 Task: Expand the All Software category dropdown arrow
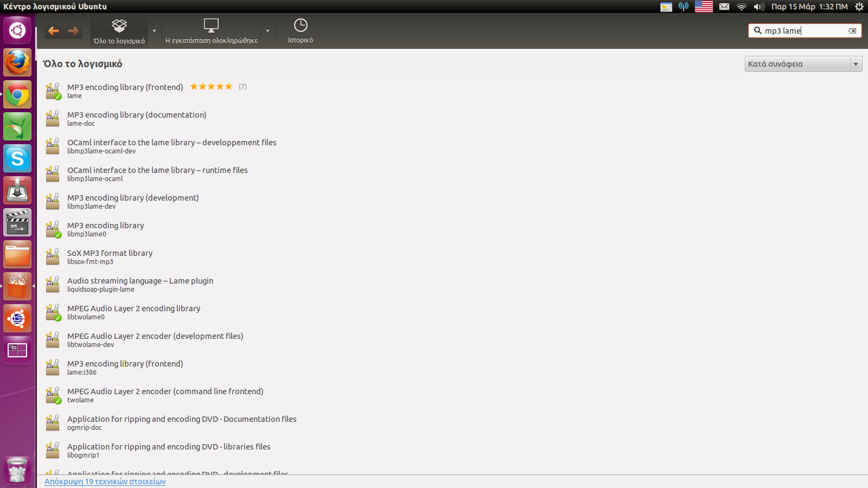pos(154,31)
